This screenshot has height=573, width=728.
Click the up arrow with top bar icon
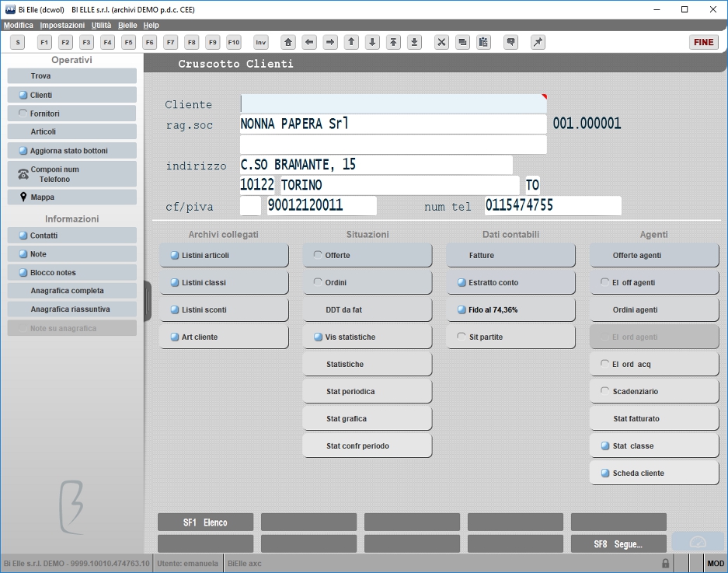pyautogui.click(x=393, y=42)
